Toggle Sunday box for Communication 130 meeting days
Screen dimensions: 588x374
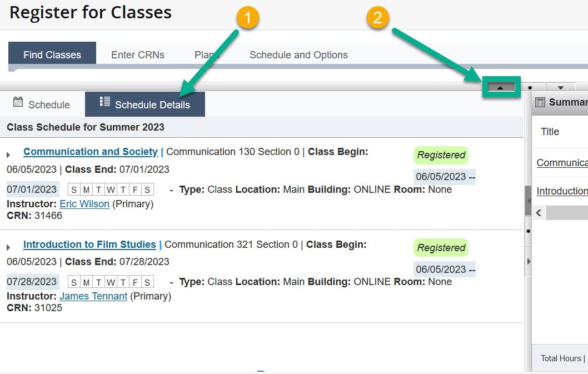(x=73, y=189)
